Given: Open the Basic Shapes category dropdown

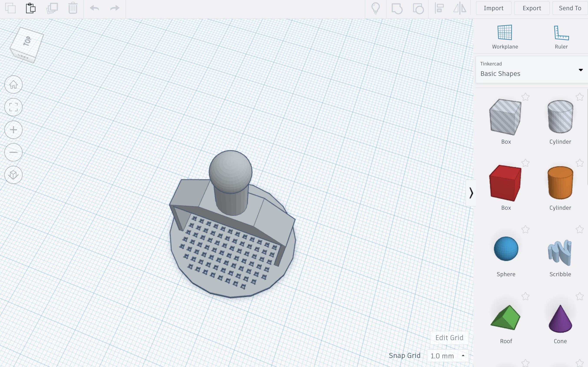Looking at the screenshot, I should tap(532, 70).
